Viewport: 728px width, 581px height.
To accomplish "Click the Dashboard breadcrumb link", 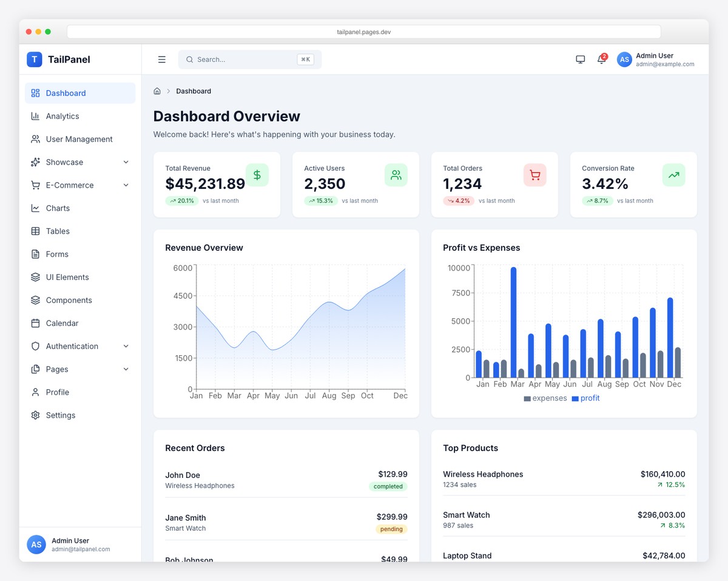I will [194, 91].
